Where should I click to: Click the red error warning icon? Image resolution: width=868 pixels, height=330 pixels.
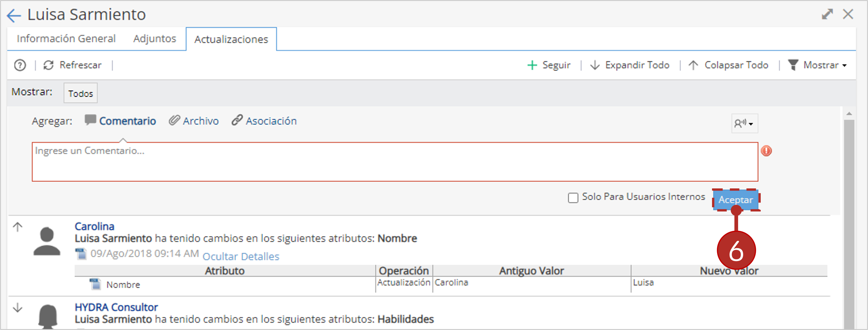click(x=766, y=151)
